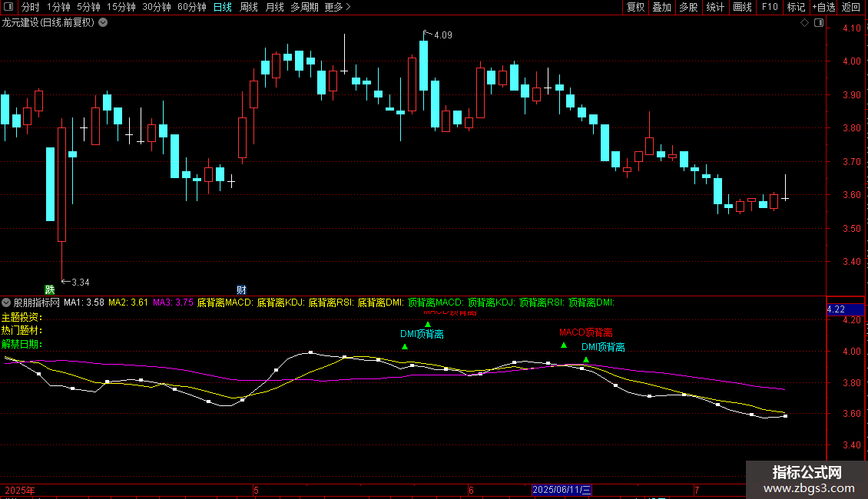Select the 日线 daily period

tap(223, 7)
